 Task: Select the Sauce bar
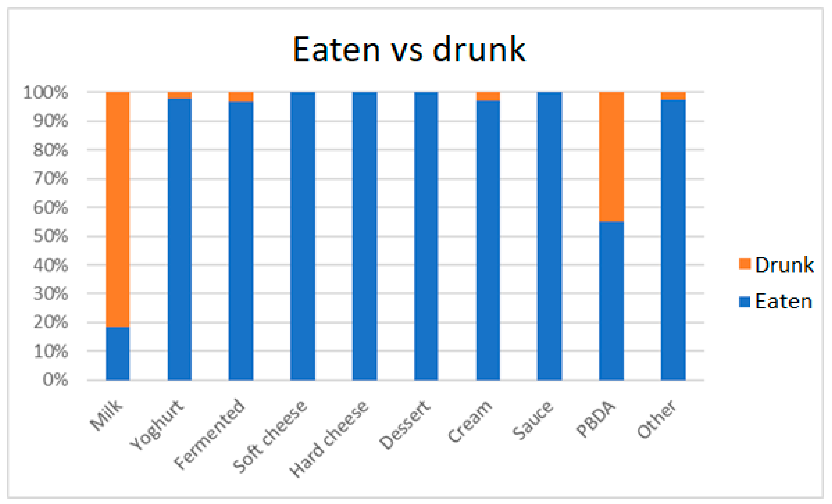[549, 236]
